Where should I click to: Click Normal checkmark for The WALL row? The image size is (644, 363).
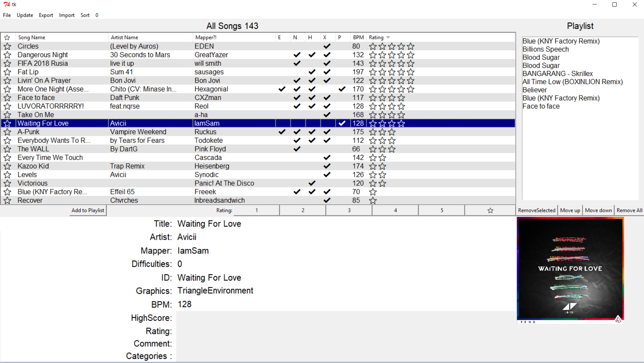[297, 149]
